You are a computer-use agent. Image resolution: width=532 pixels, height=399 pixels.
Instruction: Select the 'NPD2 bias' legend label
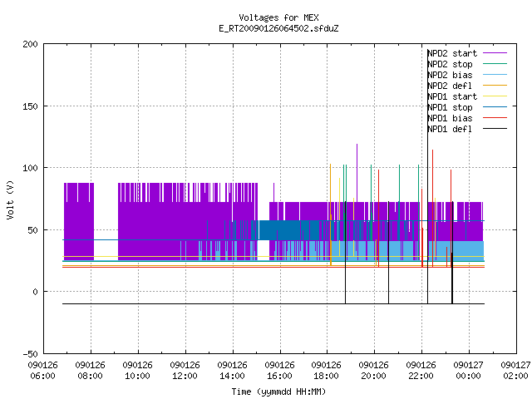[x=450, y=75]
